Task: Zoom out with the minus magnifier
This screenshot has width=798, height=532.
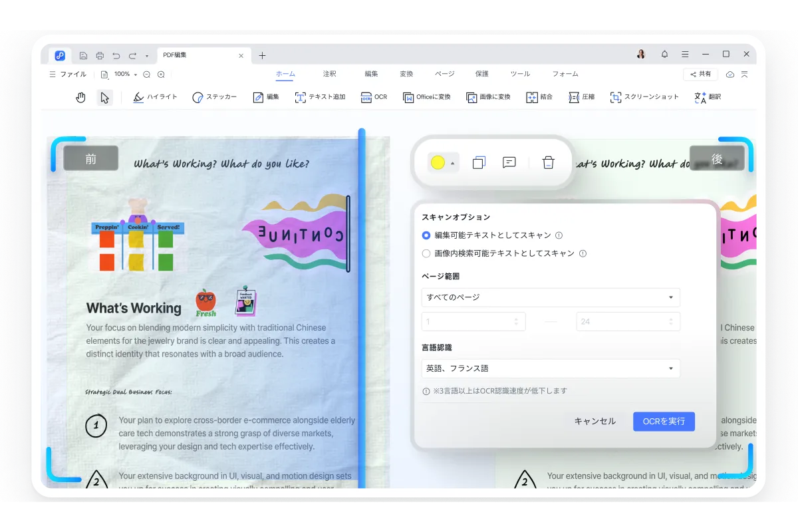Action: [x=146, y=74]
